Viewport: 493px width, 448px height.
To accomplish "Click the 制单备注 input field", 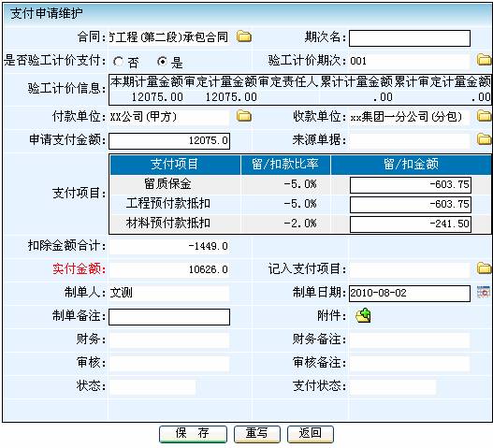I will 169,317.
